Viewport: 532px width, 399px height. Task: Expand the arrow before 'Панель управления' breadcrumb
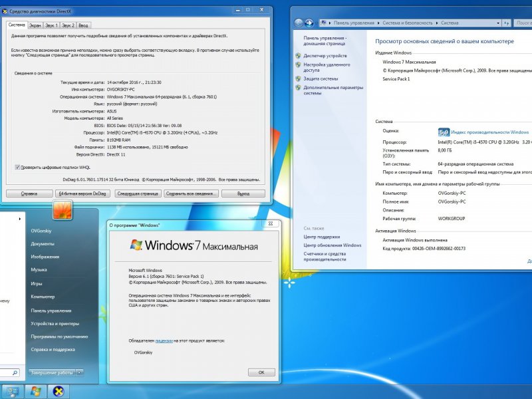(x=330, y=23)
